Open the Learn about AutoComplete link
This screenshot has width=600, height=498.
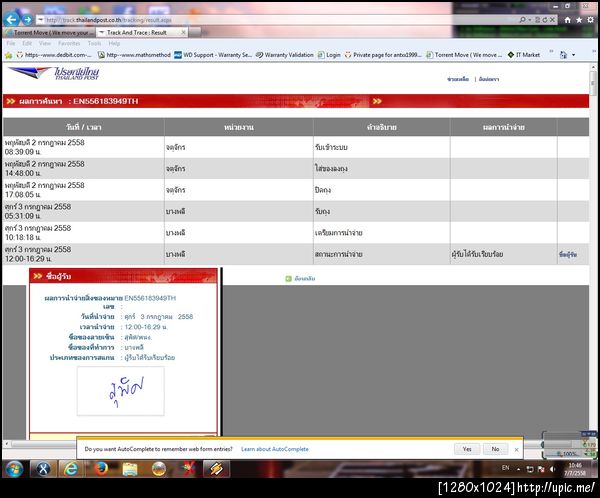275,449
